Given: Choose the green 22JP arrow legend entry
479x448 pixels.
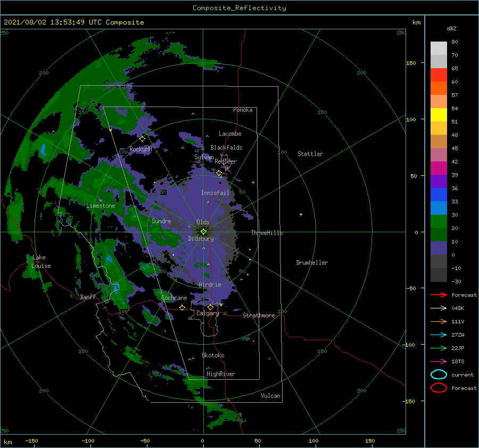Looking at the screenshot, I should [439, 348].
